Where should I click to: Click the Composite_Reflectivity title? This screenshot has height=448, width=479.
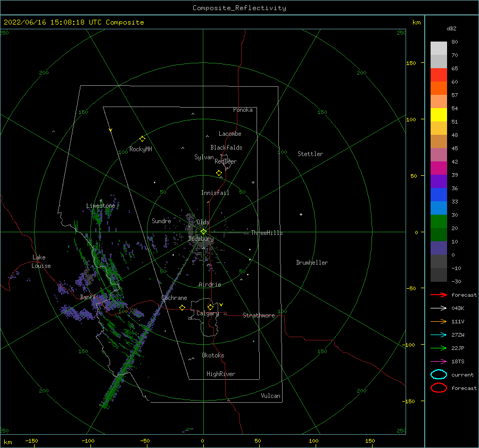[239, 8]
